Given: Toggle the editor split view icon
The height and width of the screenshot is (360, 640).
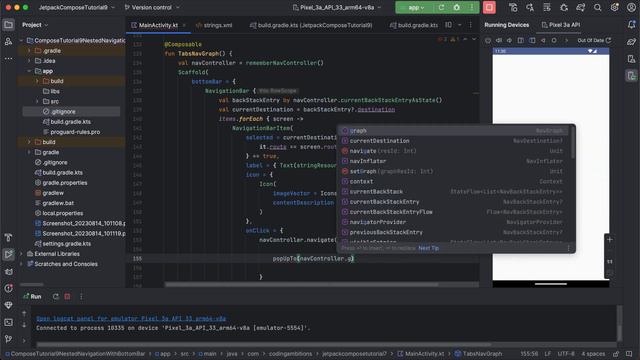Looking at the screenshot, I should (448, 25).
